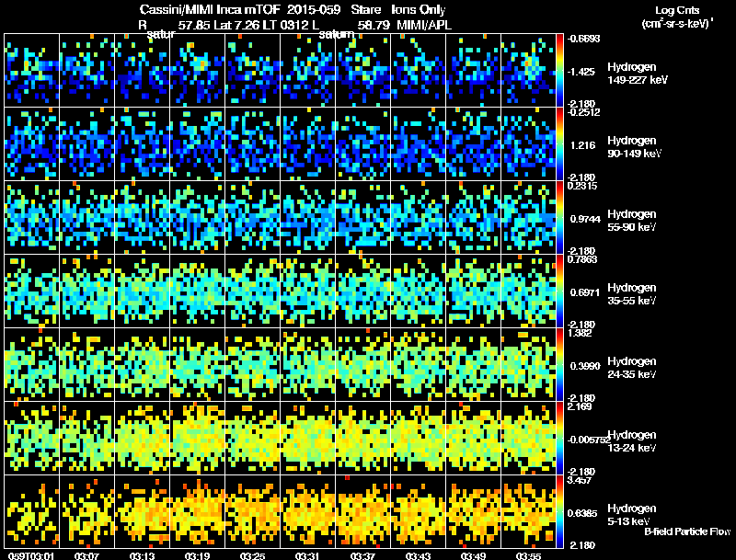
Task: Click the 3.457 colorbar maximum value
Action: tap(580, 480)
